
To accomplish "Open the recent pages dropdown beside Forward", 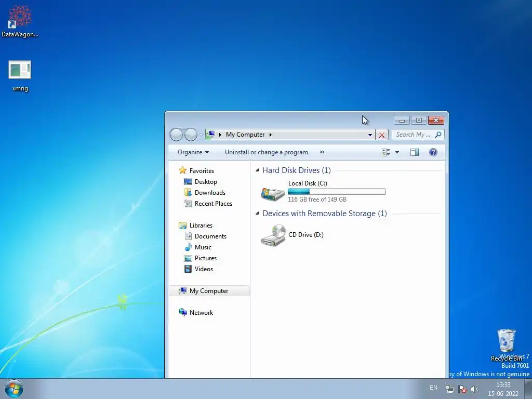I will tap(201, 135).
